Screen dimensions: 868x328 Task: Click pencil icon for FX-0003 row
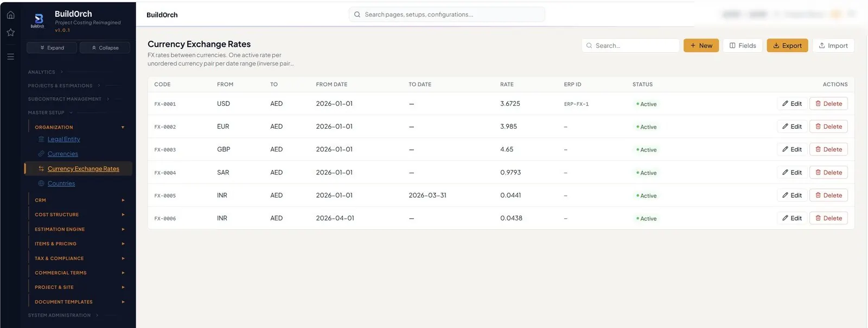click(x=785, y=149)
